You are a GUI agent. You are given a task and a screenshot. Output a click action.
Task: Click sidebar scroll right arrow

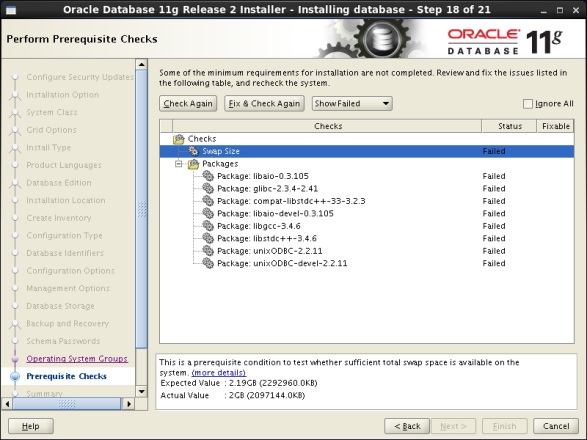click(x=129, y=404)
